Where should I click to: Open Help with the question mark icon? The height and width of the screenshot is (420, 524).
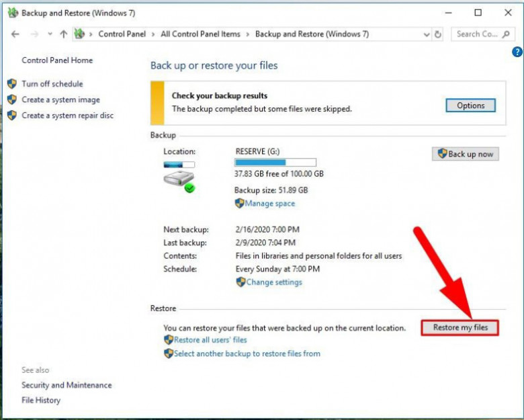(517, 52)
